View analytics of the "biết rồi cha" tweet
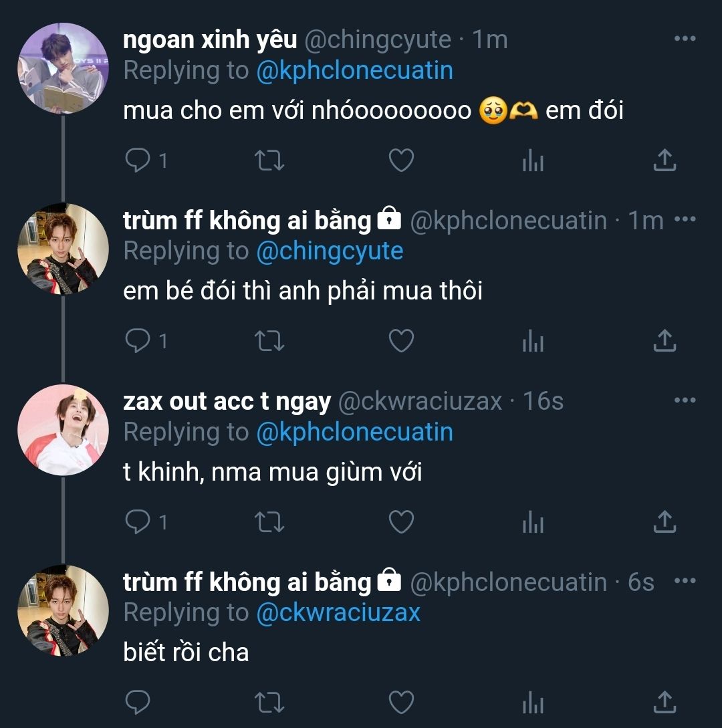The height and width of the screenshot is (728, 722). (533, 702)
